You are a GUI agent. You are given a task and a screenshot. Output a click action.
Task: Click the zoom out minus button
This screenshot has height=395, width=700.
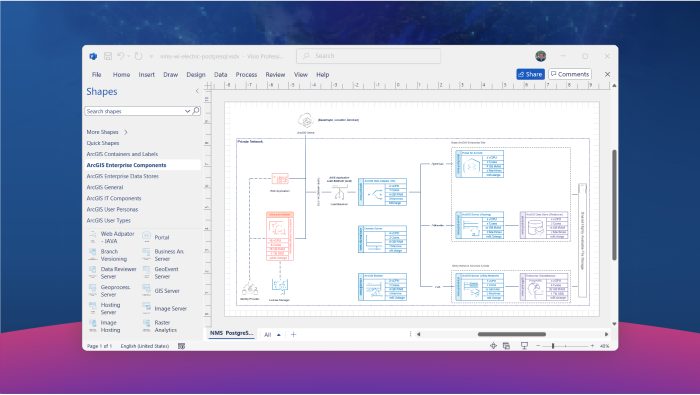tap(538, 346)
